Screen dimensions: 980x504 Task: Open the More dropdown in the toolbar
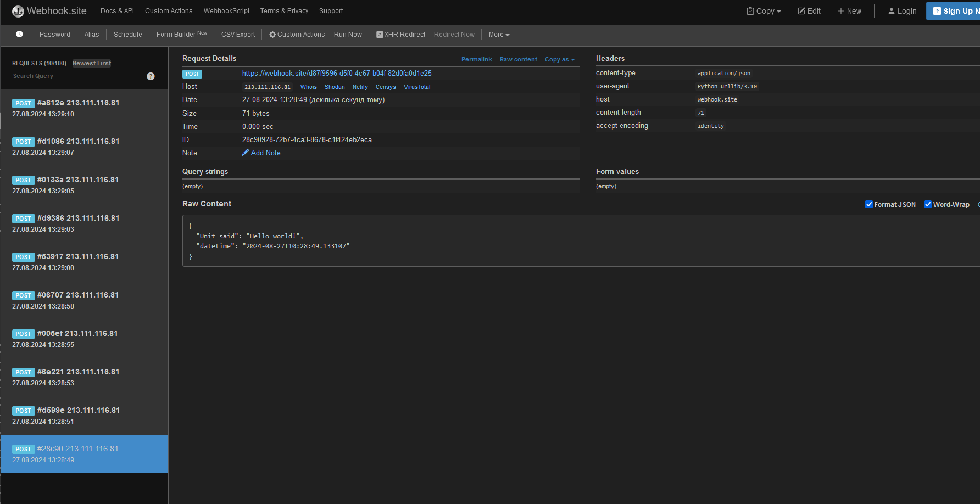click(x=498, y=34)
